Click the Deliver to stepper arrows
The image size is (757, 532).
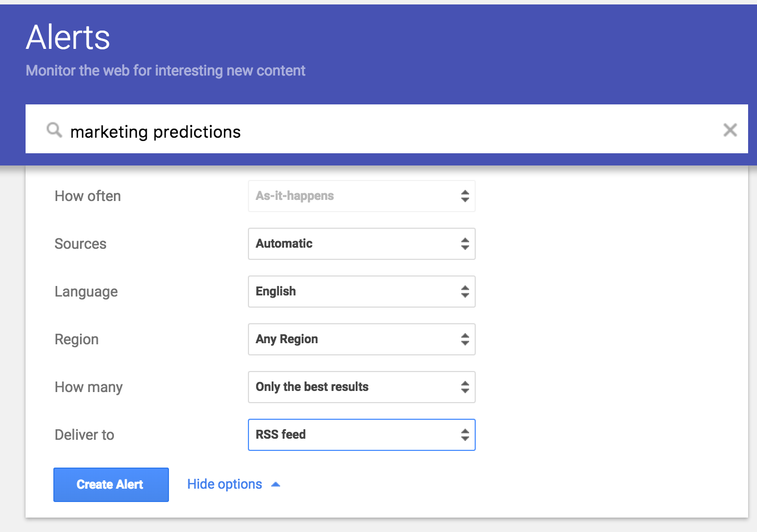pos(465,435)
